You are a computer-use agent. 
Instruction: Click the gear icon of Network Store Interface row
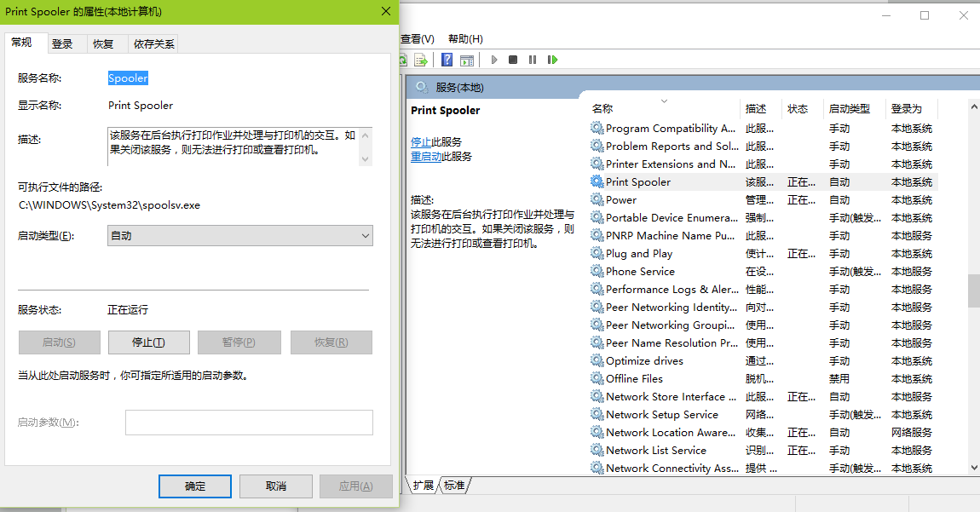(x=597, y=397)
